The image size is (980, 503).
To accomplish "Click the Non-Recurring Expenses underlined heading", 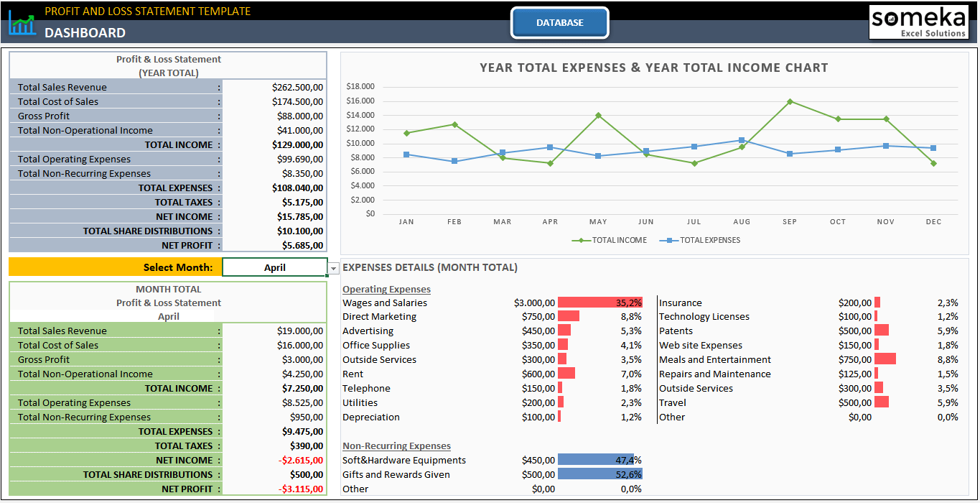I will pyautogui.click(x=396, y=446).
